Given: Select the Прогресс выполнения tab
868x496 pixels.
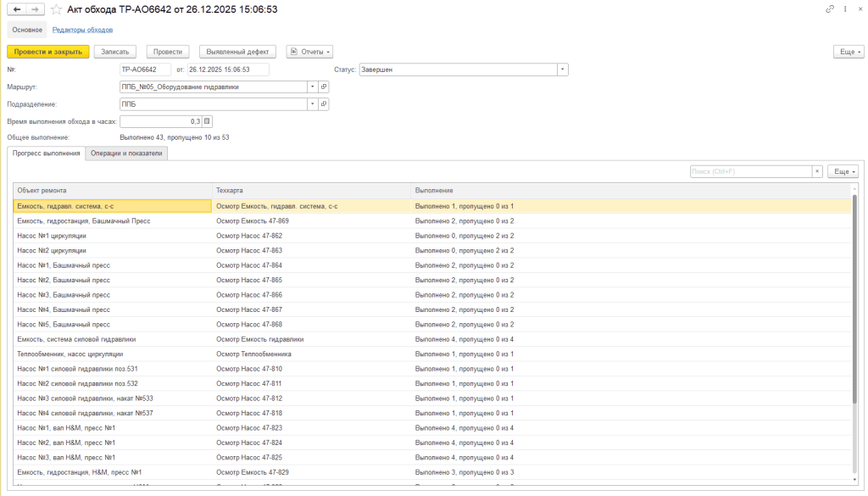Looking at the screenshot, I should [46, 153].
